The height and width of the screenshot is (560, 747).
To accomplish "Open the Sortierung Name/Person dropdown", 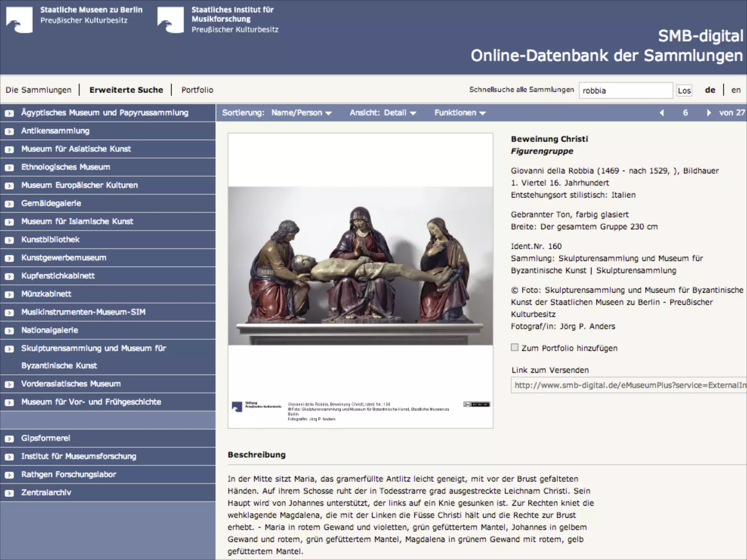I will (301, 113).
